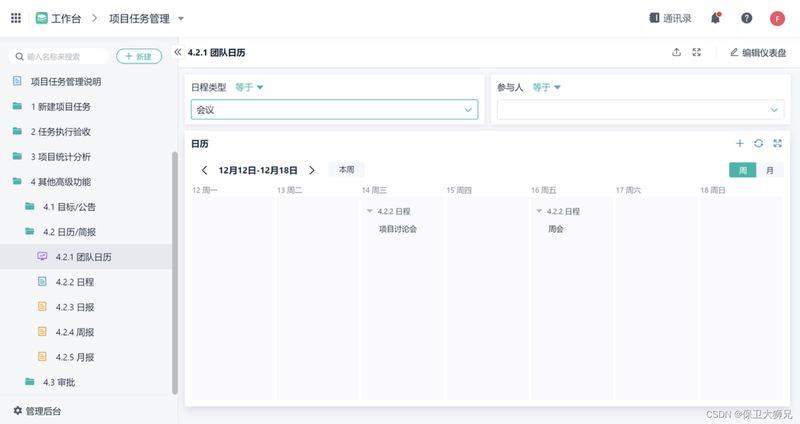800x424 pixels.
Task: Open the 日程类型 dropdown showing 会议
Action: [x=334, y=110]
